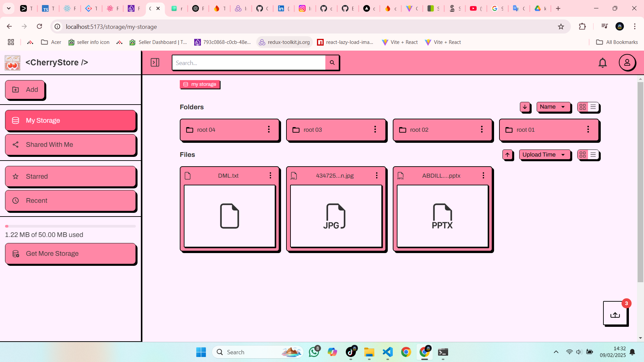Switch folders to list view
Screen dimensions: 644x362
(593, 107)
